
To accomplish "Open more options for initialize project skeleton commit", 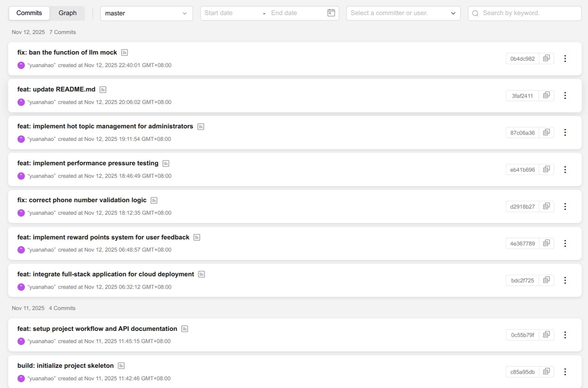I will coord(565,372).
